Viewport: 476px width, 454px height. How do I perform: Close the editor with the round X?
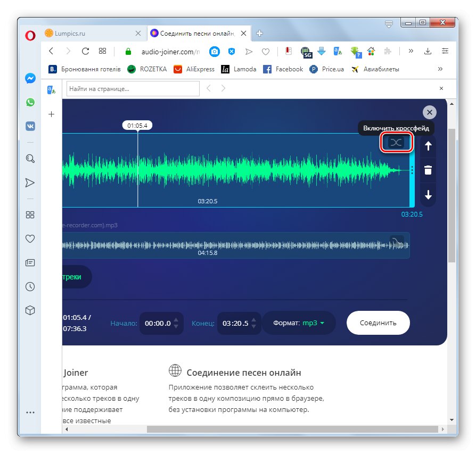click(x=430, y=112)
